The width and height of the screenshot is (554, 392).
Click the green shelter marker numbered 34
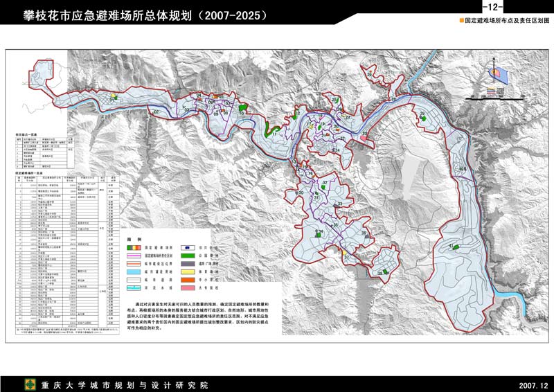coord(319,235)
